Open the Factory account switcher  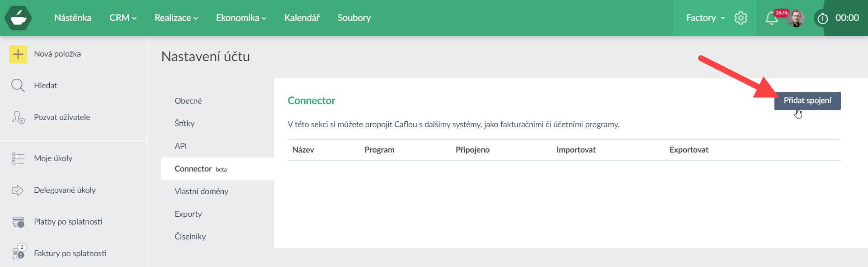pyautogui.click(x=705, y=18)
